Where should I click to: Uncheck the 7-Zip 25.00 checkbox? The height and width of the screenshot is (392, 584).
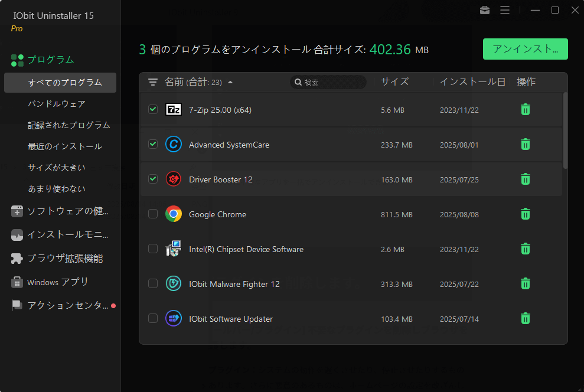(x=153, y=109)
